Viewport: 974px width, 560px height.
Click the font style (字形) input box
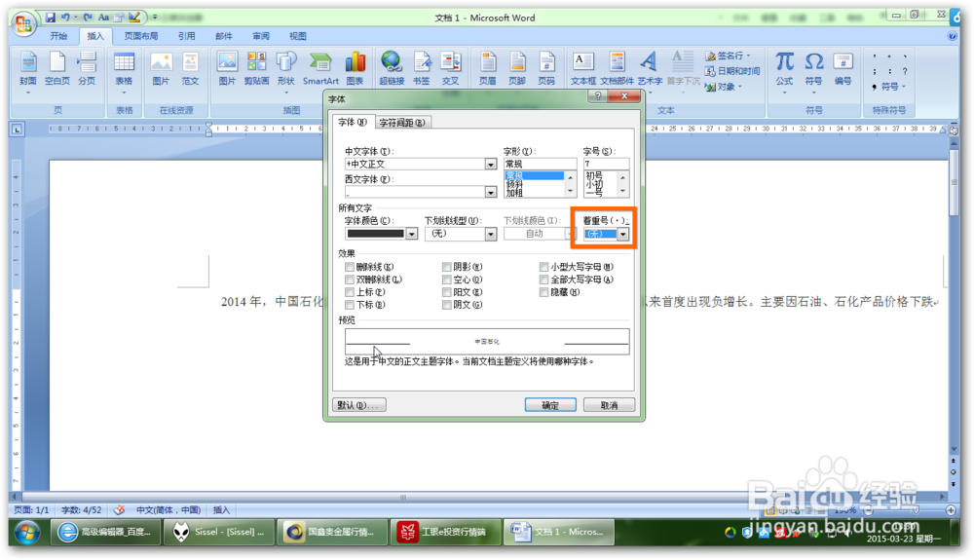tap(540, 164)
